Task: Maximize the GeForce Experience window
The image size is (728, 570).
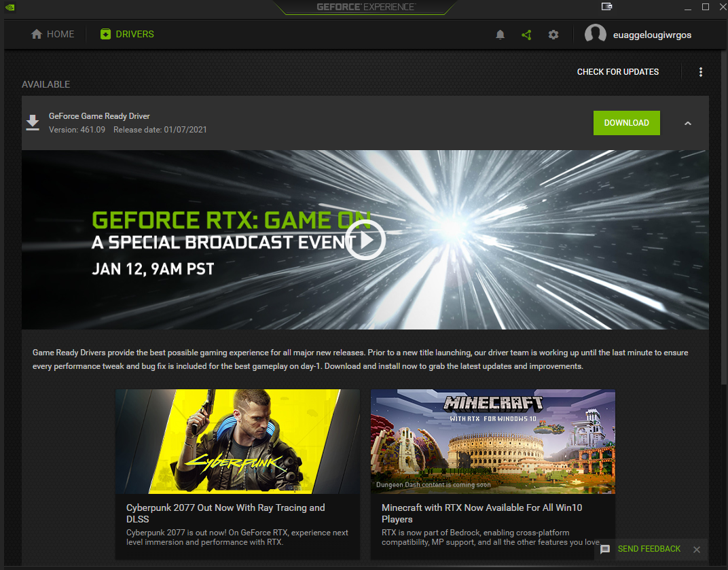Action: [705, 7]
